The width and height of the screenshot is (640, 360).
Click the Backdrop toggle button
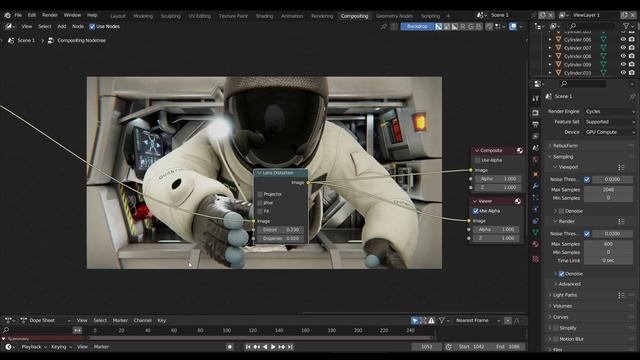click(417, 27)
